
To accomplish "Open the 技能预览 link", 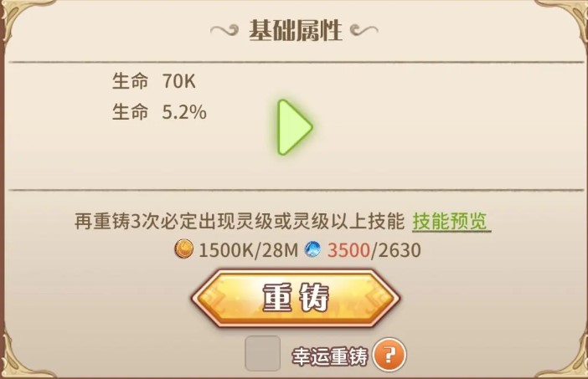I will [451, 222].
